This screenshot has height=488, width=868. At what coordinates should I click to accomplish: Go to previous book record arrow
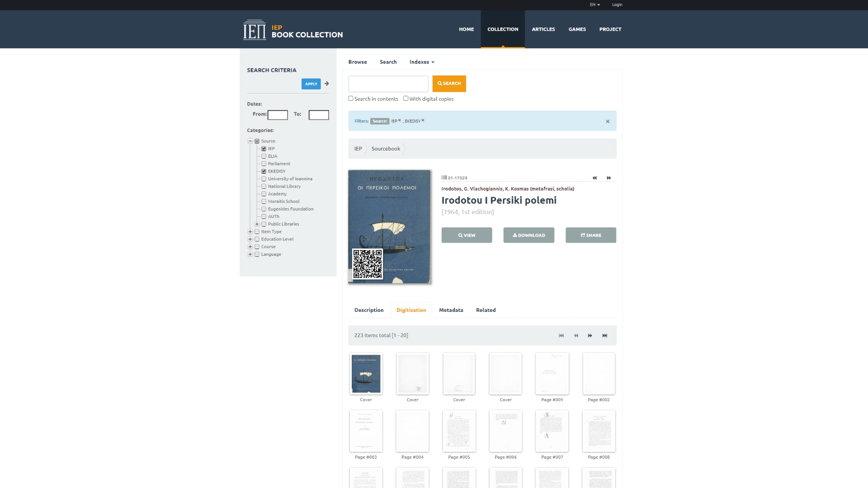point(594,178)
